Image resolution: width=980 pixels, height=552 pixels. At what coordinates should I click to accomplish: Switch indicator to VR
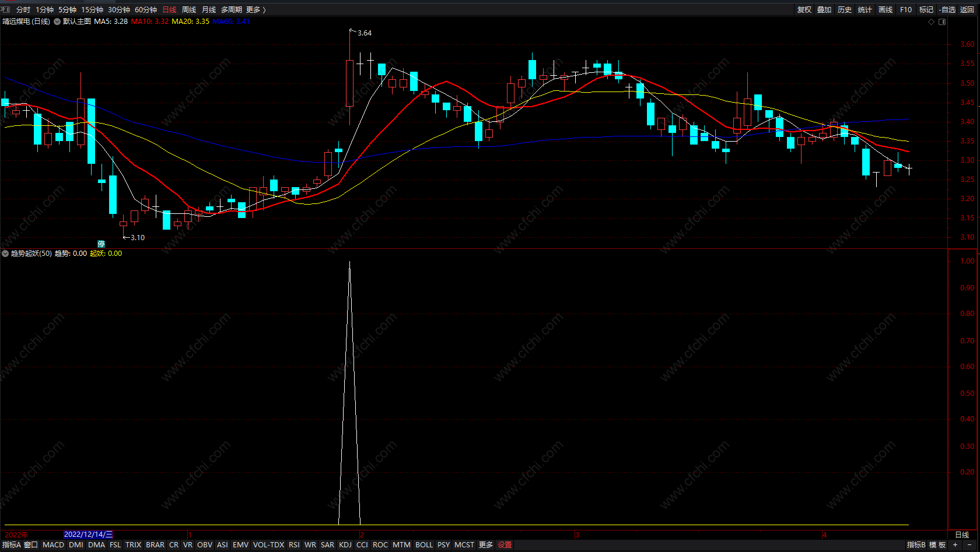[187, 545]
